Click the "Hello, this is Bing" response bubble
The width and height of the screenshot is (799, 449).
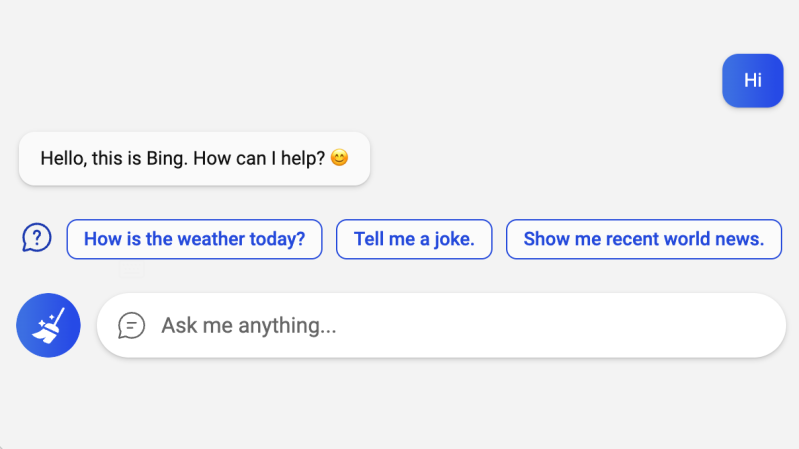pyautogui.click(x=194, y=159)
